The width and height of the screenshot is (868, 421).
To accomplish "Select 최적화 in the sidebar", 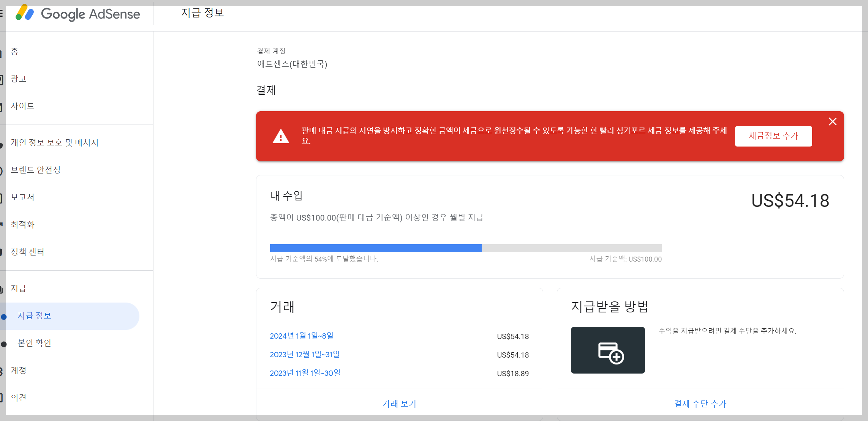I will [x=22, y=225].
